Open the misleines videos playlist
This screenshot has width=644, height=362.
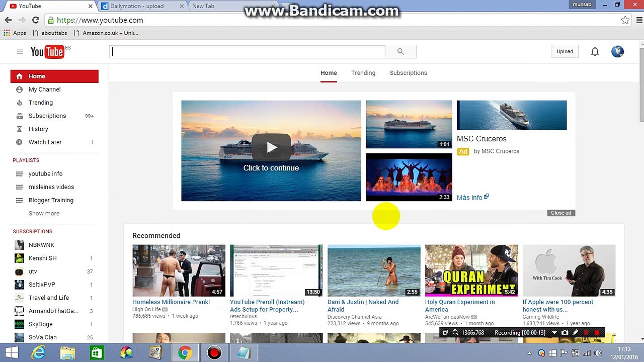click(54, 187)
